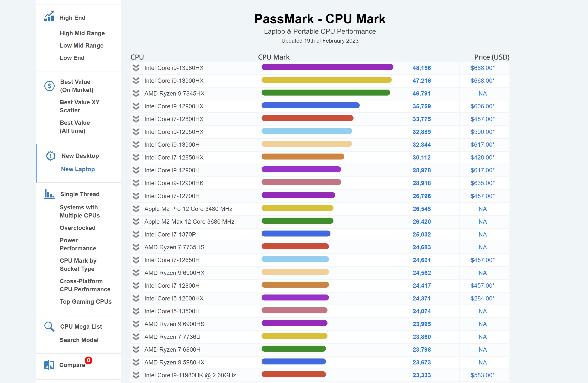Open Best Value XY Scatter
Image resolution: width=588 pixels, height=383 pixels.
(80, 106)
